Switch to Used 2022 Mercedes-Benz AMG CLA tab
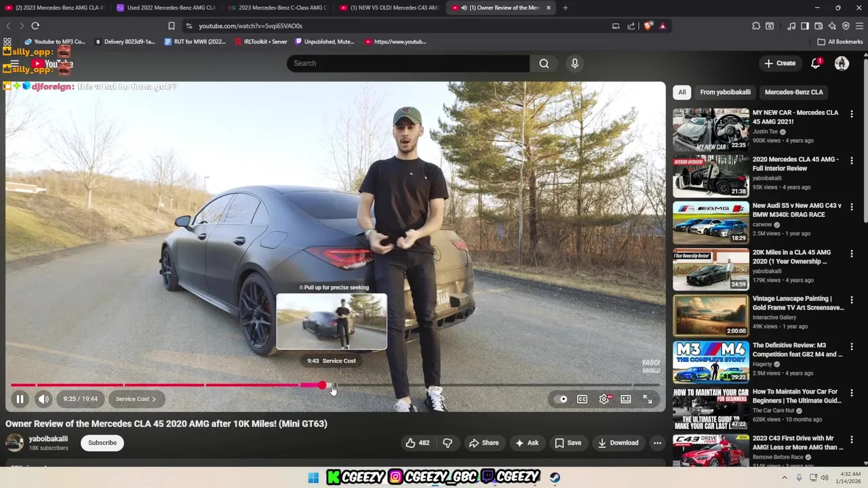Image resolution: width=868 pixels, height=488 pixels. pyautogui.click(x=166, y=7)
